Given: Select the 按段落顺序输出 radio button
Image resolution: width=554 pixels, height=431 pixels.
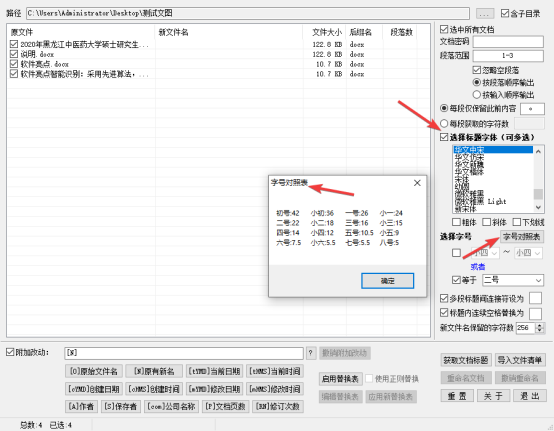Looking at the screenshot, I should (477, 82).
